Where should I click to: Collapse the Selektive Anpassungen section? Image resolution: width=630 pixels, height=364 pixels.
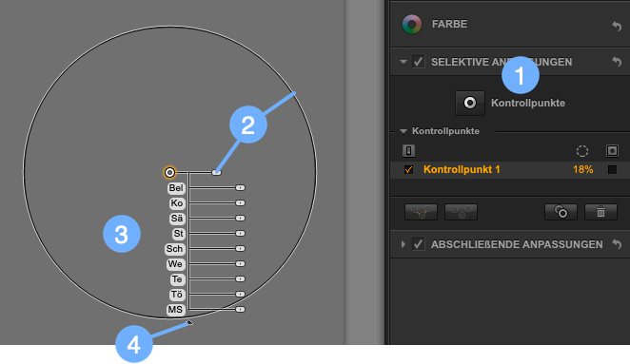403,62
